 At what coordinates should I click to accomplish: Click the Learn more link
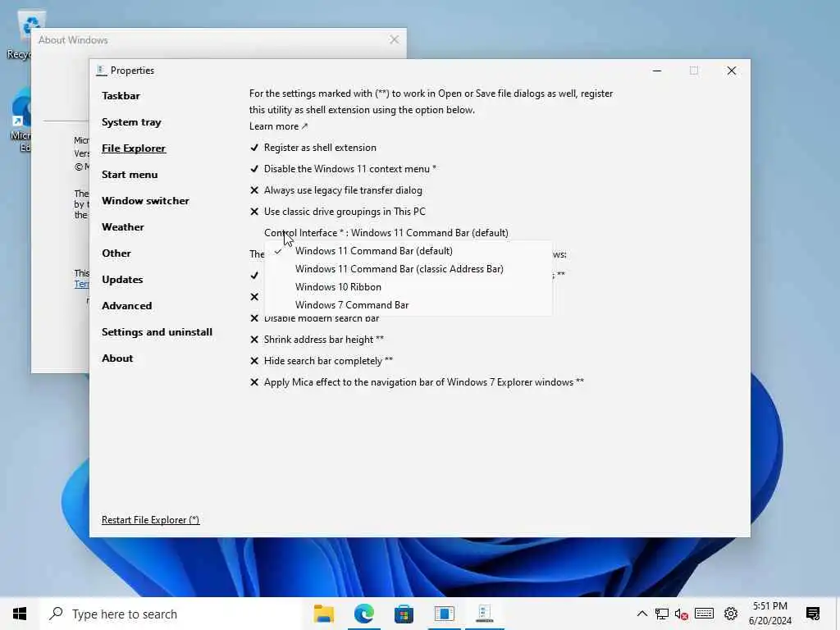click(278, 126)
